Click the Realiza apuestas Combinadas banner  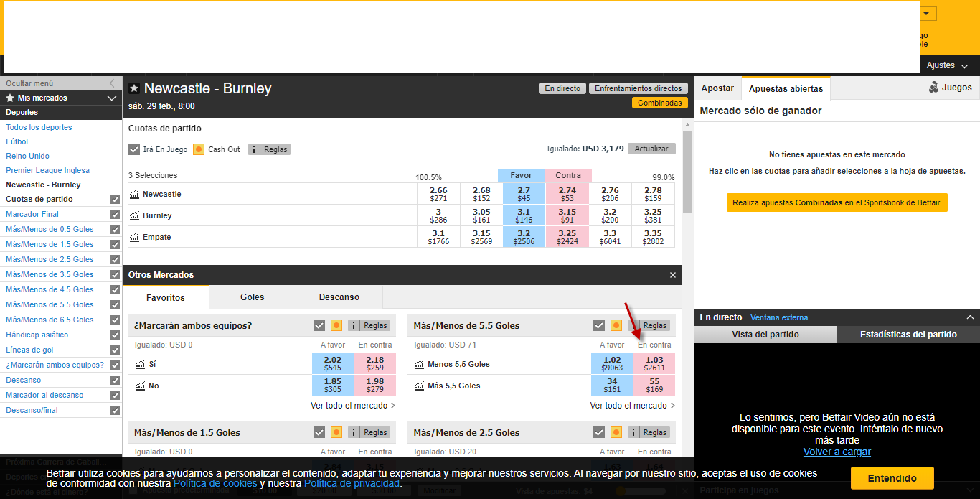(837, 202)
